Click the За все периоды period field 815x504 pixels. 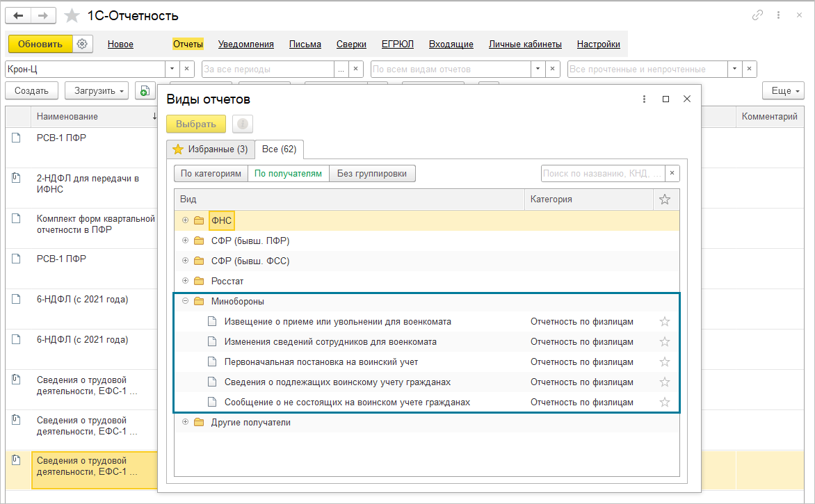268,69
